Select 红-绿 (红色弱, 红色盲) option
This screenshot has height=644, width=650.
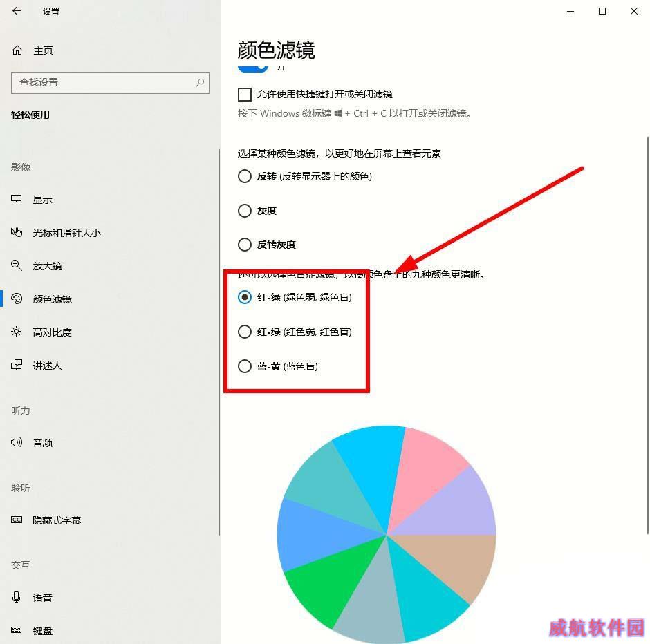tap(295, 332)
